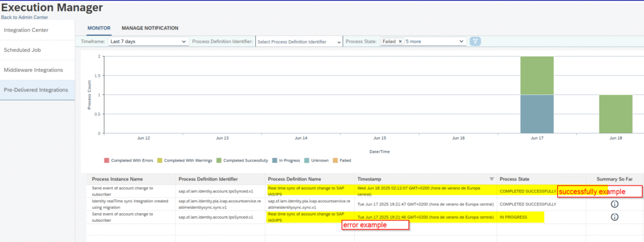The width and height of the screenshot is (644, 242).
Task: Open Middleware Integrations in the sidebar
Action: coord(37,70)
